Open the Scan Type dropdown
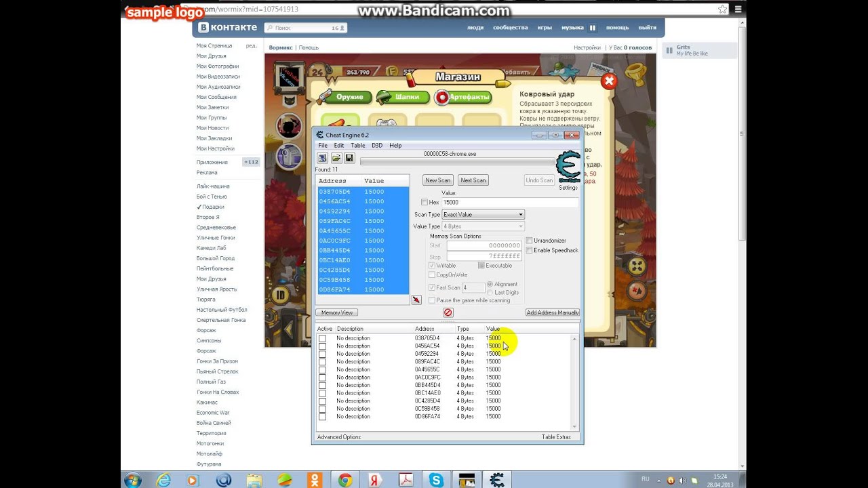The image size is (868, 488). click(x=483, y=214)
